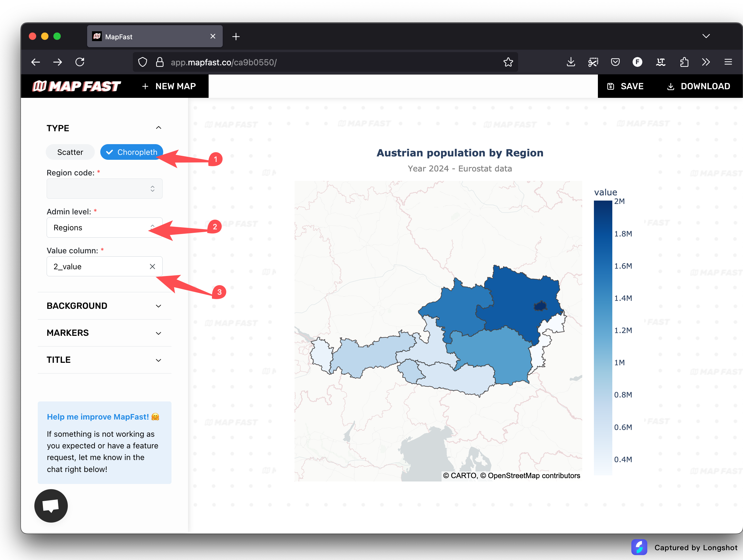This screenshot has height=560, width=743.
Task: Go forward to the next page
Action: (58, 62)
